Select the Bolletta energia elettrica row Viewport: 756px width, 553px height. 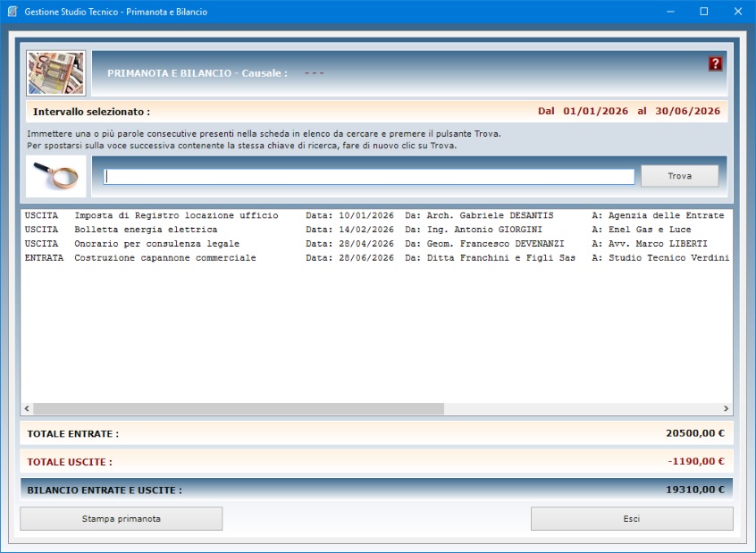click(146, 230)
